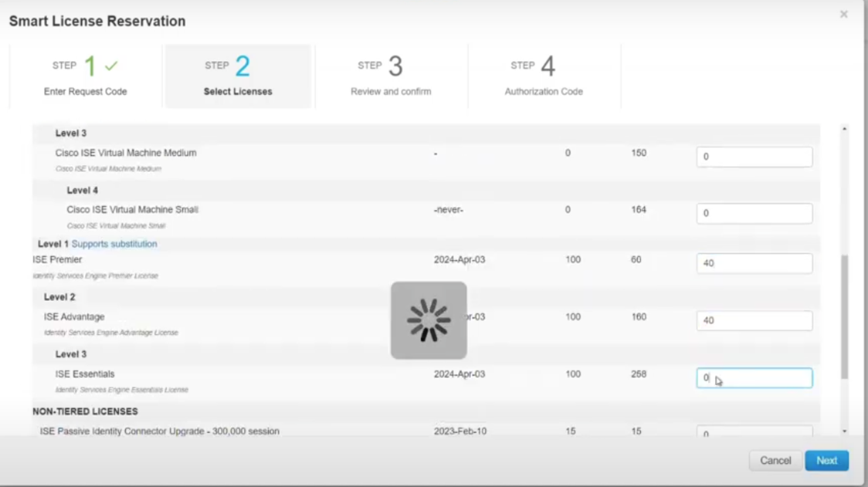Select the Cisco ISE Virtual Machine Small row text
This screenshot has width=868, height=487.
(132, 210)
